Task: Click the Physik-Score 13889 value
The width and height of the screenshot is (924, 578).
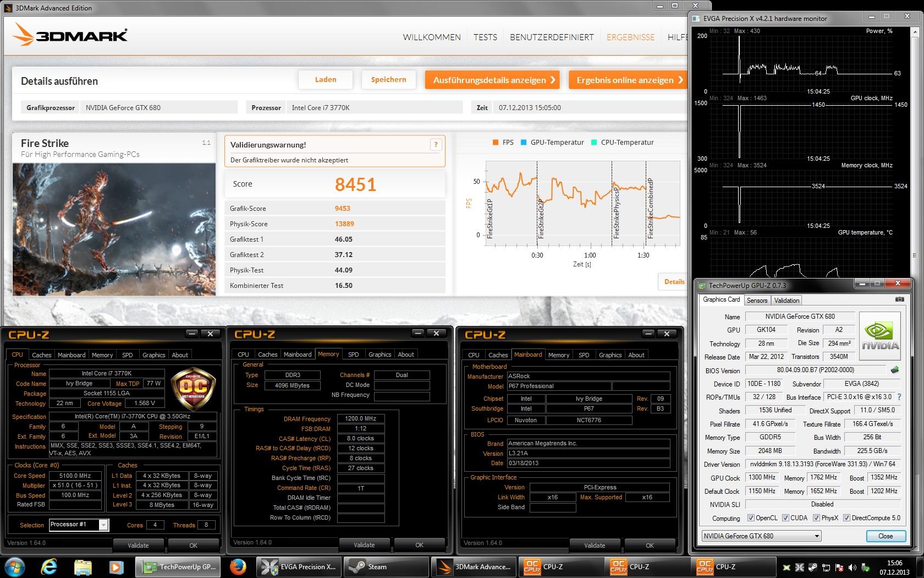Action: pos(344,224)
